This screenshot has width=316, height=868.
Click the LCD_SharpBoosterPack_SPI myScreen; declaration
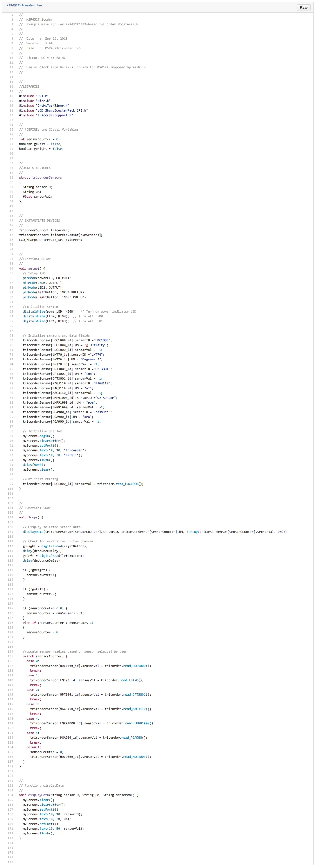tap(50, 240)
